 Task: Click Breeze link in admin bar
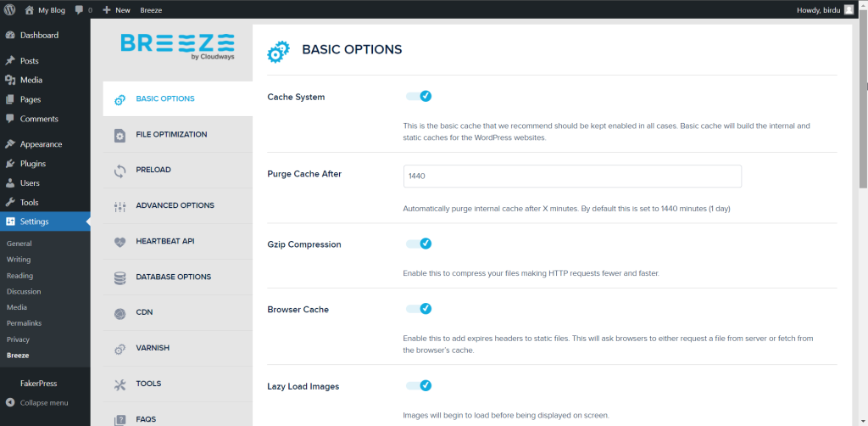click(151, 10)
